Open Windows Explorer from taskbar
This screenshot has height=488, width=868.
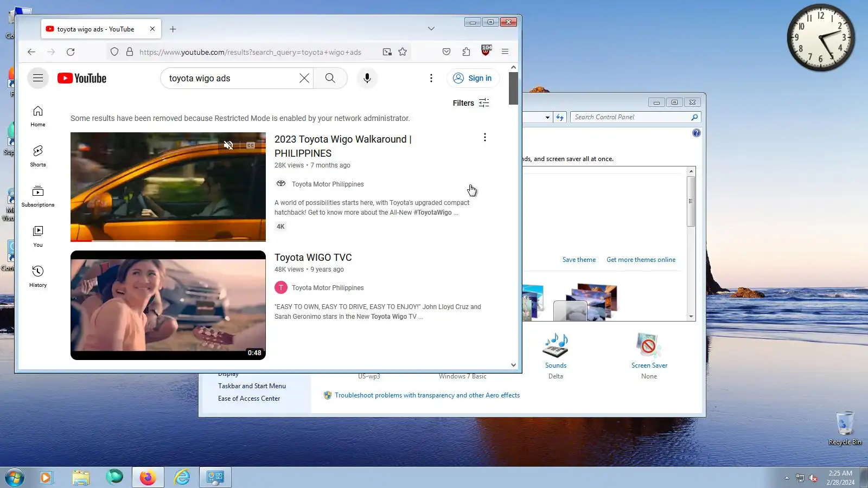click(x=80, y=477)
